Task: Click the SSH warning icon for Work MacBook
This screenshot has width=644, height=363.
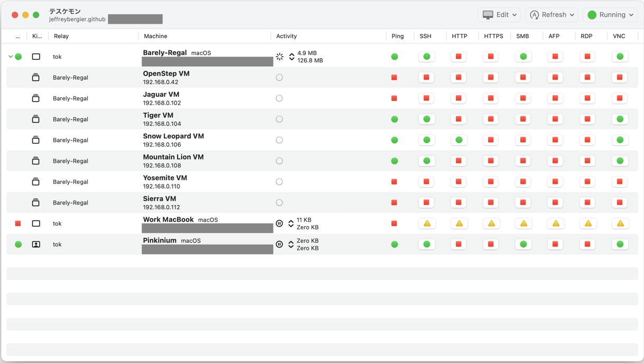Action: pyautogui.click(x=427, y=224)
